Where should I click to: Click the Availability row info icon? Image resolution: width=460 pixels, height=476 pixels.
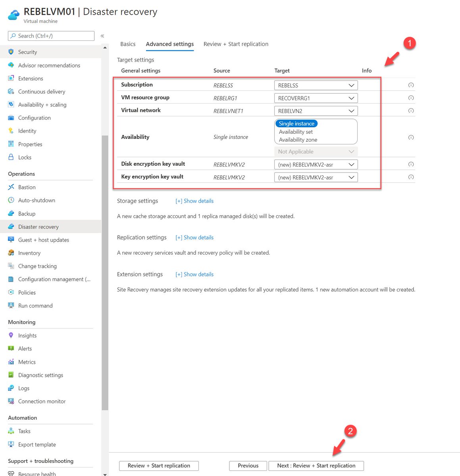pos(411,137)
